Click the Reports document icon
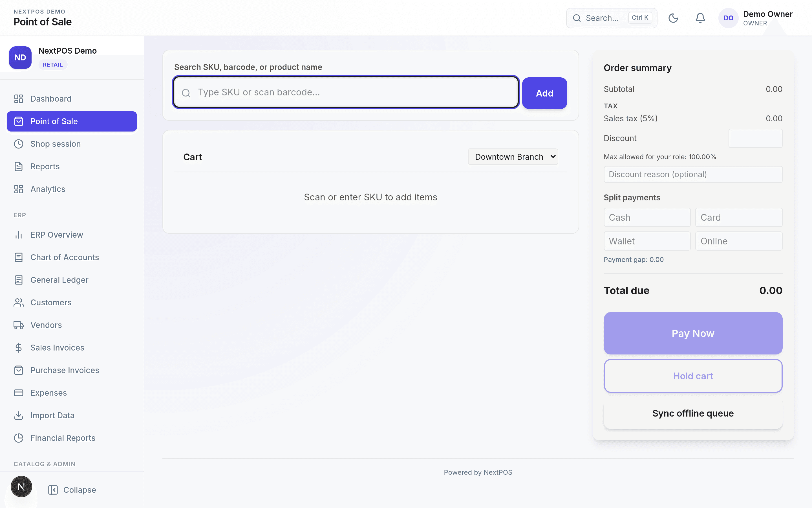Screen dimensions: 812x508 pyautogui.click(x=18, y=166)
